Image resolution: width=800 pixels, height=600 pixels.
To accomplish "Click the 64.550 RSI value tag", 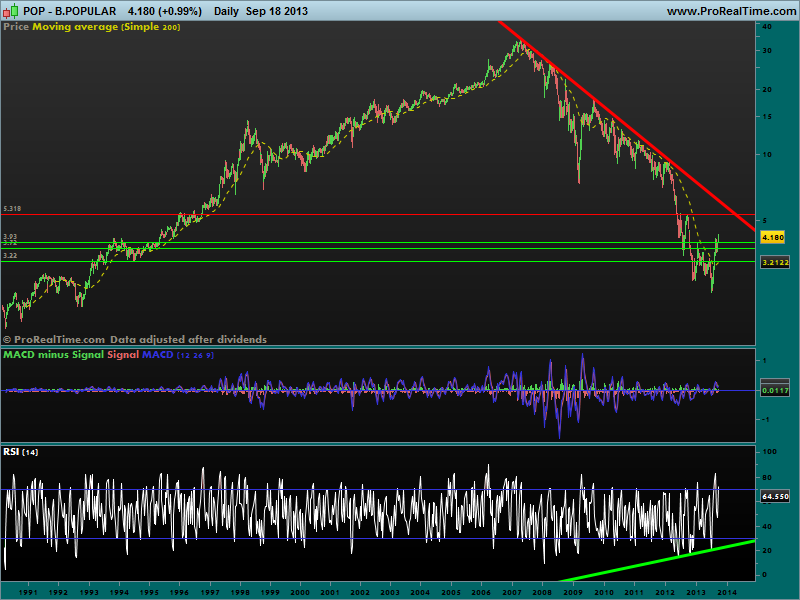I will coord(775,496).
